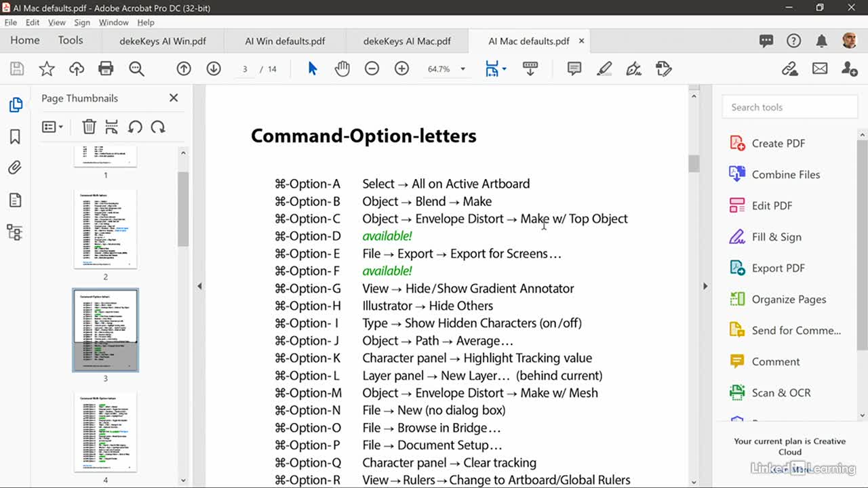This screenshot has height=488, width=868.
Task: Open the zoom level dropdown
Action: point(462,69)
